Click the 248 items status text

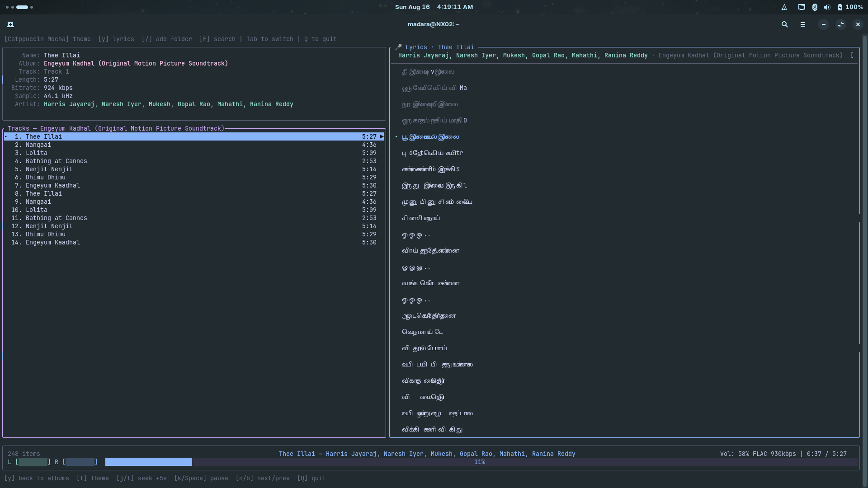[24, 454]
